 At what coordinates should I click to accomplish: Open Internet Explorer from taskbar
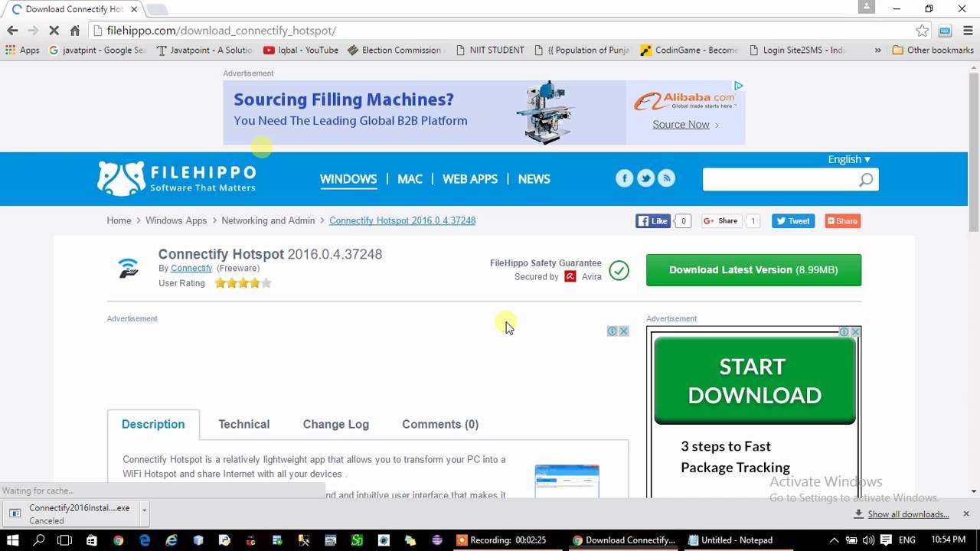tap(171, 540)
